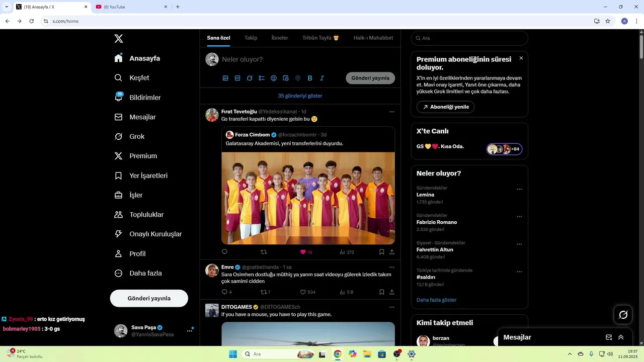Apply bold formatting in compose box
This screenshot has width=644, height=362.
310,78
